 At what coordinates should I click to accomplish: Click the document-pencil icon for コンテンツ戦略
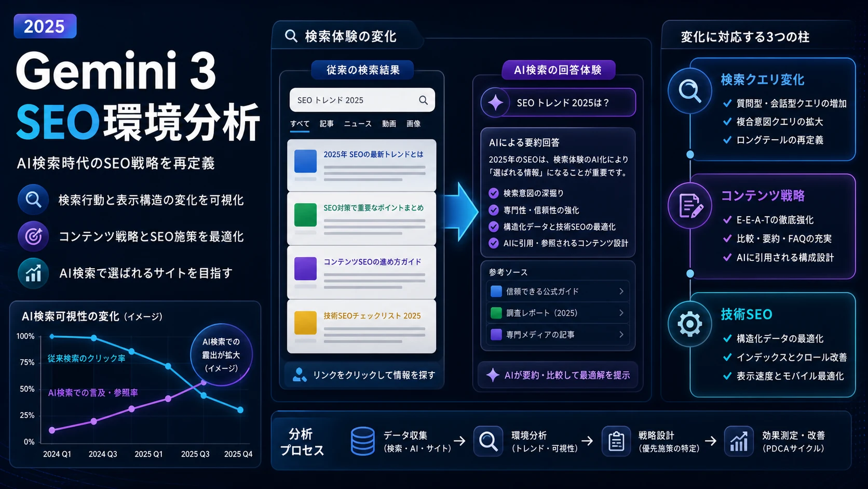[690, 206]
